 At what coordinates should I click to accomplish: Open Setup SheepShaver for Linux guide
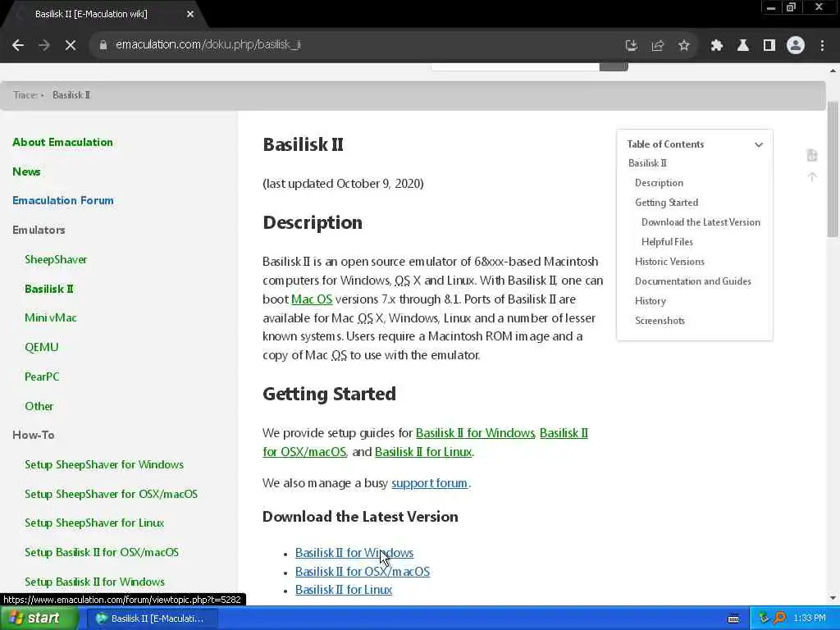[94, 523]
